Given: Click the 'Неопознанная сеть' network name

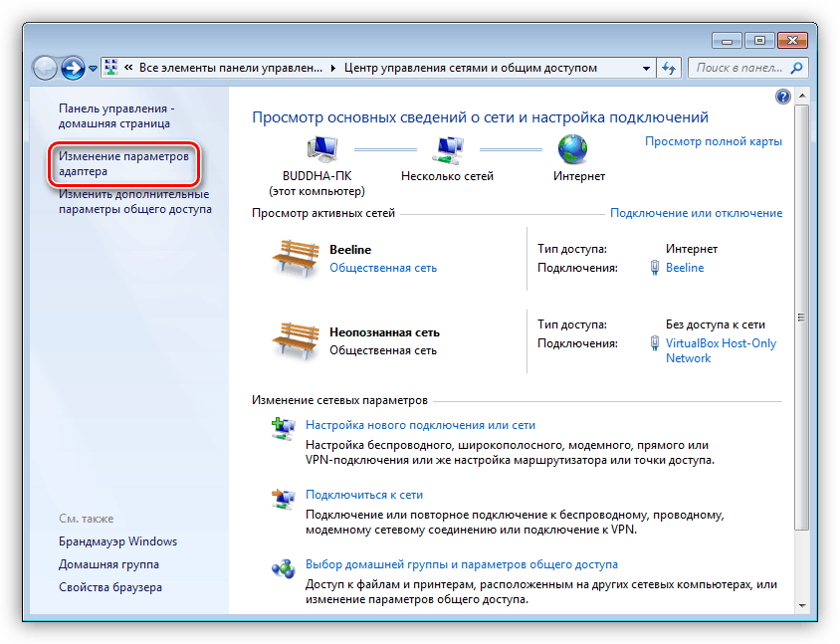Looking at the screenshot, I should [x=384, y=332].
